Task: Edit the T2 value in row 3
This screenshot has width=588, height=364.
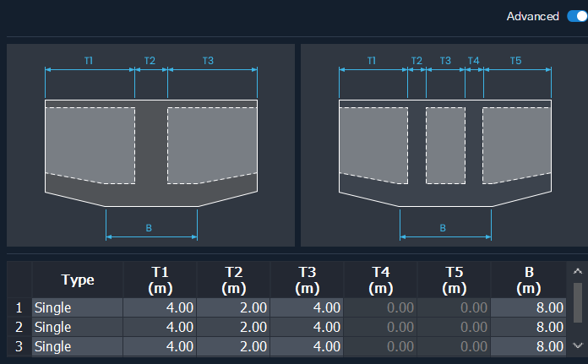Action: (233, 346)
